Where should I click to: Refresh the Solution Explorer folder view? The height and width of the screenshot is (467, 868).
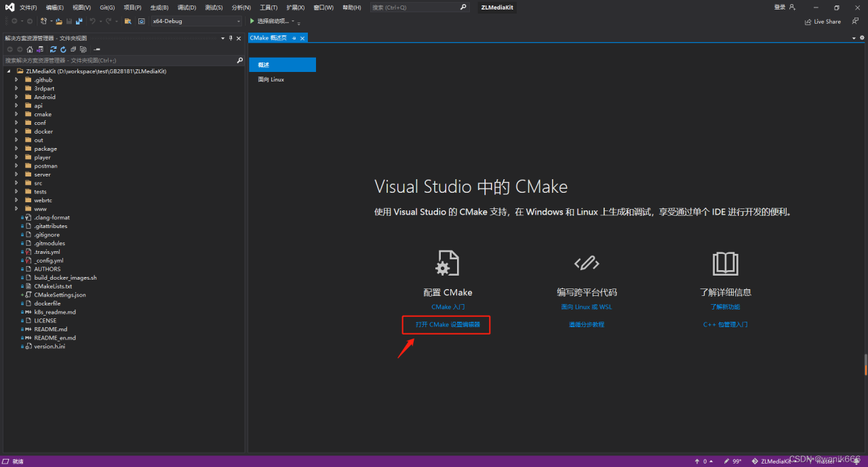[63, 50]
